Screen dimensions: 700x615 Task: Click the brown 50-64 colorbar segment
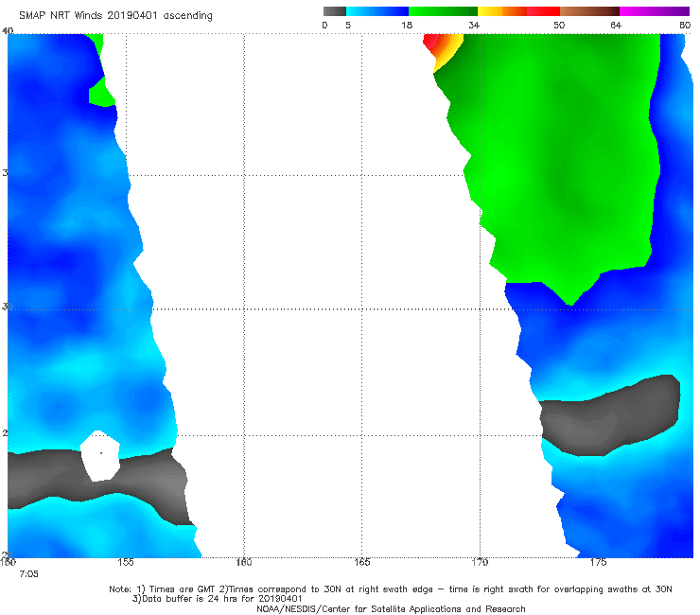[589, 11]
